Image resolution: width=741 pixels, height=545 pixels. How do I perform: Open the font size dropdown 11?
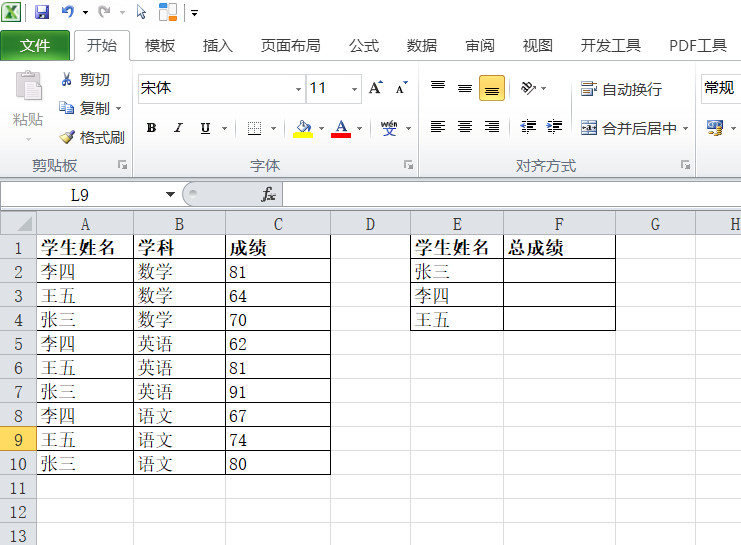tap(354, 89)
